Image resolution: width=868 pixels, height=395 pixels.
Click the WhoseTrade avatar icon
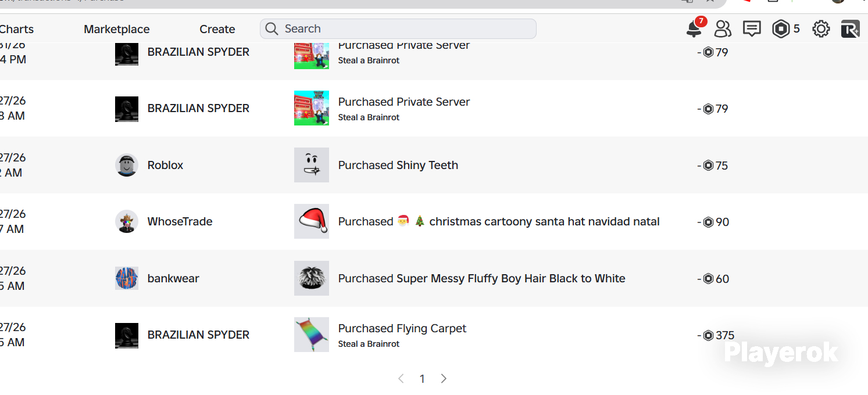[127, 221]
